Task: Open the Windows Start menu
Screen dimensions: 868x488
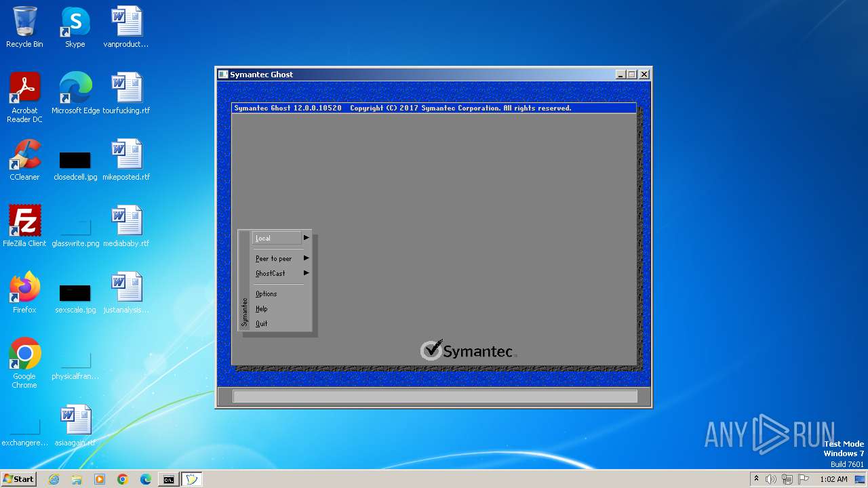Action: 19,479
